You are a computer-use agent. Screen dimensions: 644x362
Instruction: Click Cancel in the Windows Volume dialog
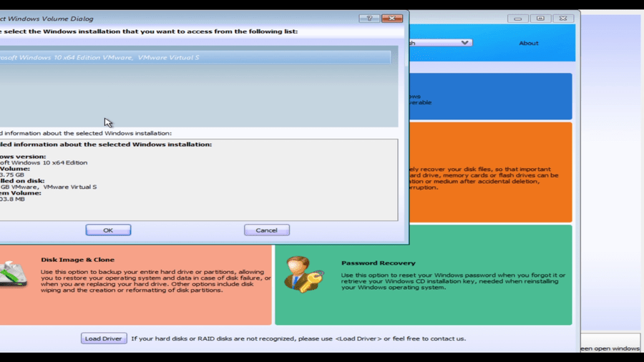(x=267, y=230)
